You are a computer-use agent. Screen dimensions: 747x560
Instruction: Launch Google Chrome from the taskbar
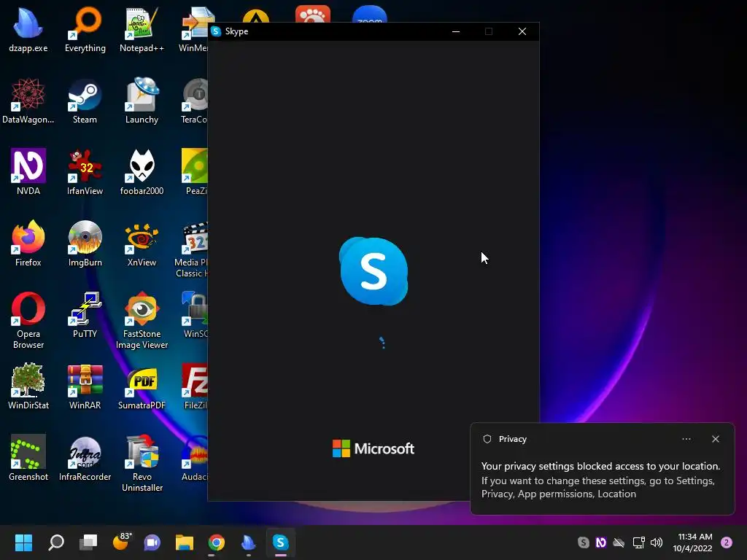216,542
